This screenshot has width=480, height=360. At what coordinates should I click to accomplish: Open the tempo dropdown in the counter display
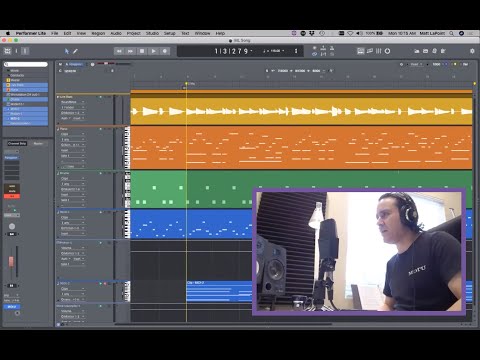point(273,51)
